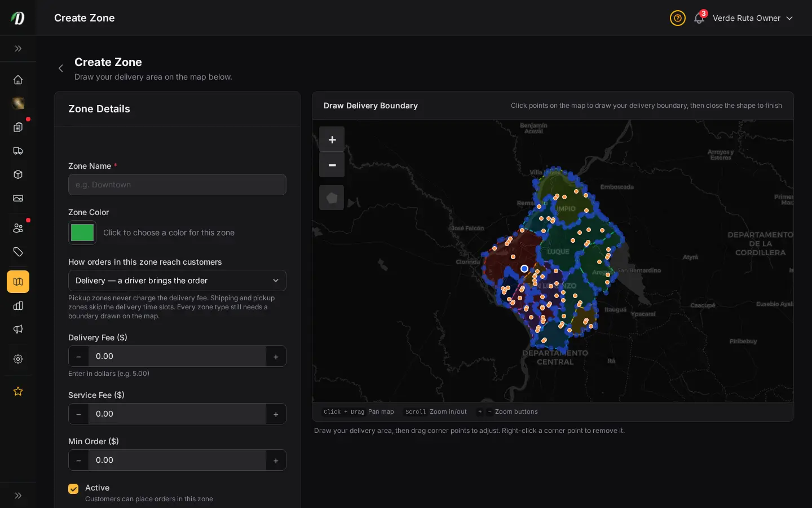This screenshot has height=508, width=812.
Task: Open the delivery truck icon in sidebar
Action: click(x=18, y=151)
